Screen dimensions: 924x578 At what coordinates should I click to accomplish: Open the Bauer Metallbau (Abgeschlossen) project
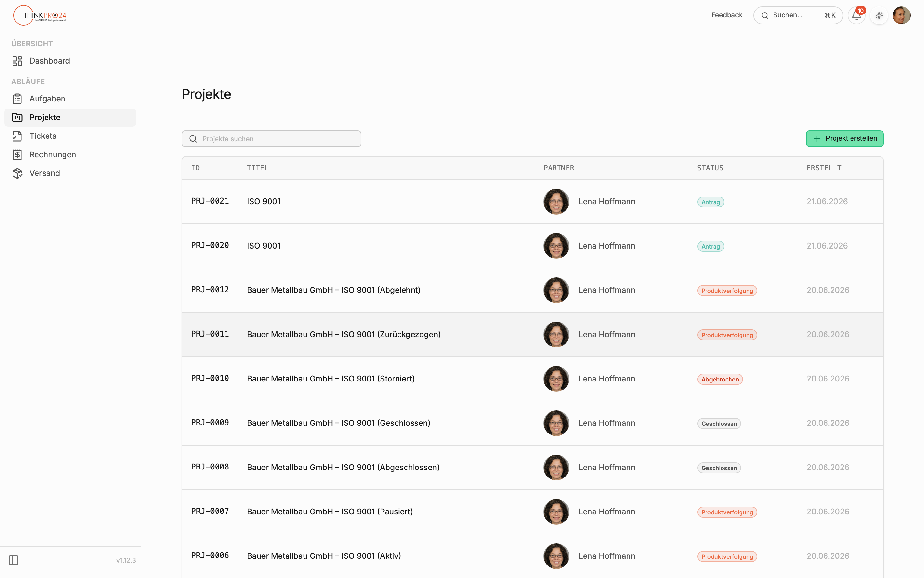532,468
